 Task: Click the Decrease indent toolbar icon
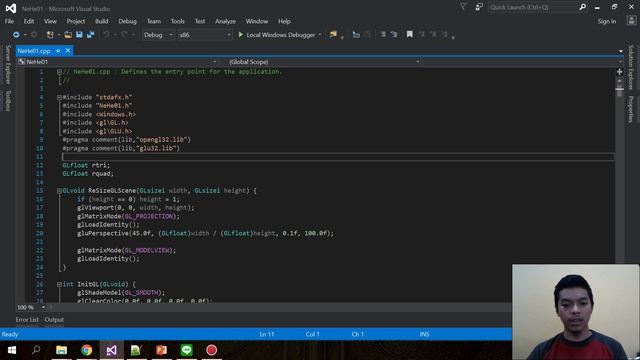(x=382, y=35)
